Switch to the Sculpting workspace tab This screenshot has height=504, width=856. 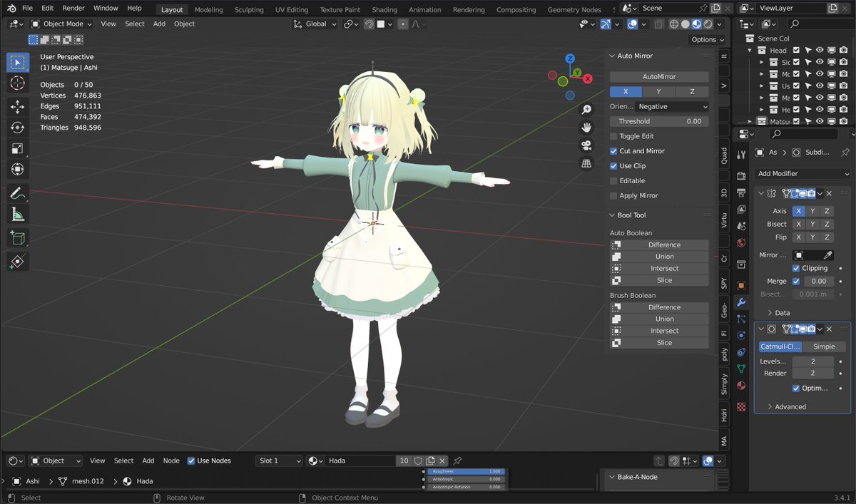pos(249,10)
